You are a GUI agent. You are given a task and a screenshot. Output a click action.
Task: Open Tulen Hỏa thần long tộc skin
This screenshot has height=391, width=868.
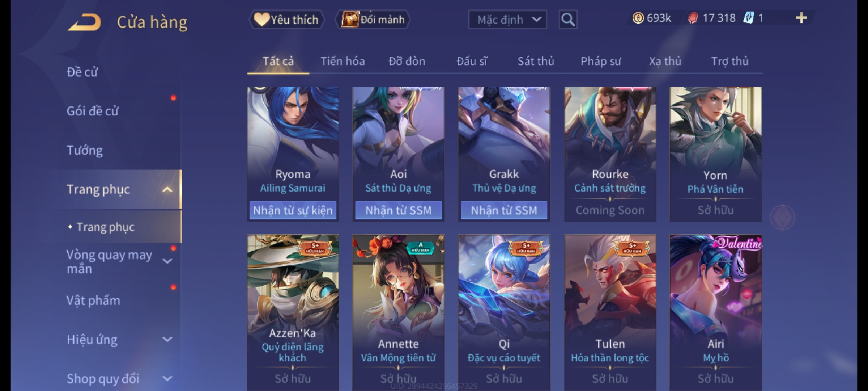(610, 312)
